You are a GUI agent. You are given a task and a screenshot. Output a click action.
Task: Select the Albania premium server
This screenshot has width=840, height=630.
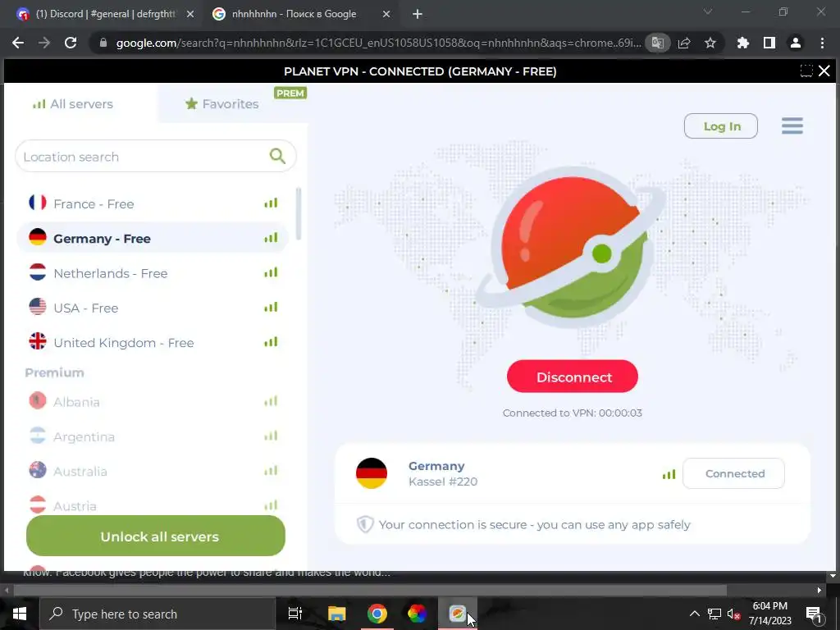point(153,402)
